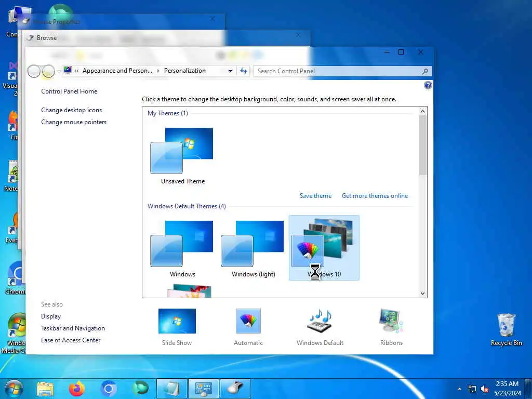532x399 pixels.
Task: Click Get more themes online
Action: coord(375,196)
